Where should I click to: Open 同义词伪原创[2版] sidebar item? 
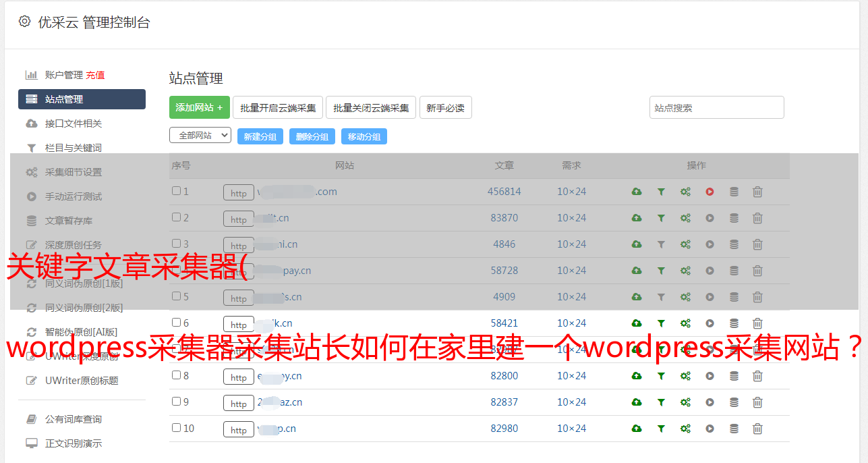click(x=84, y=308)
